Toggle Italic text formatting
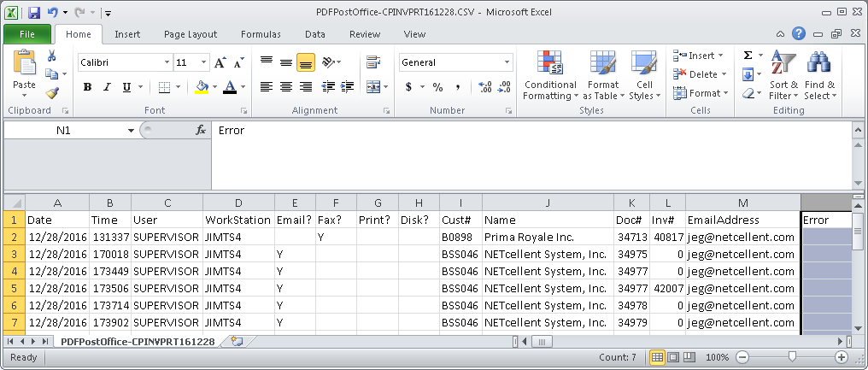Viewport: 868px width, 370px height. point(107,87)
